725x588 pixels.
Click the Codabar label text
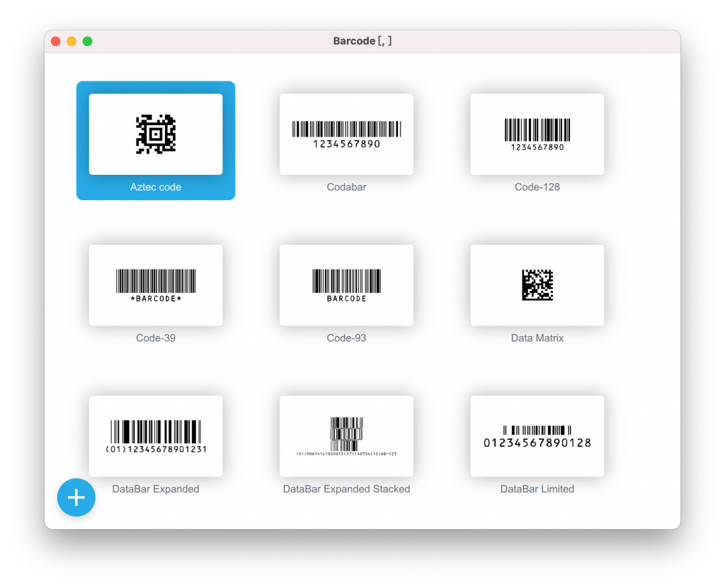pyautogui.click(x=346, y=188)
